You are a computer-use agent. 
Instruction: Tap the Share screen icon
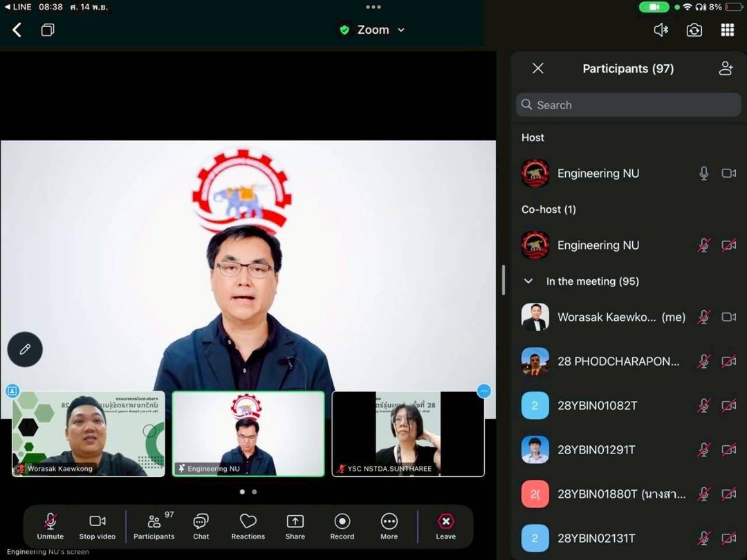(295, 527)
